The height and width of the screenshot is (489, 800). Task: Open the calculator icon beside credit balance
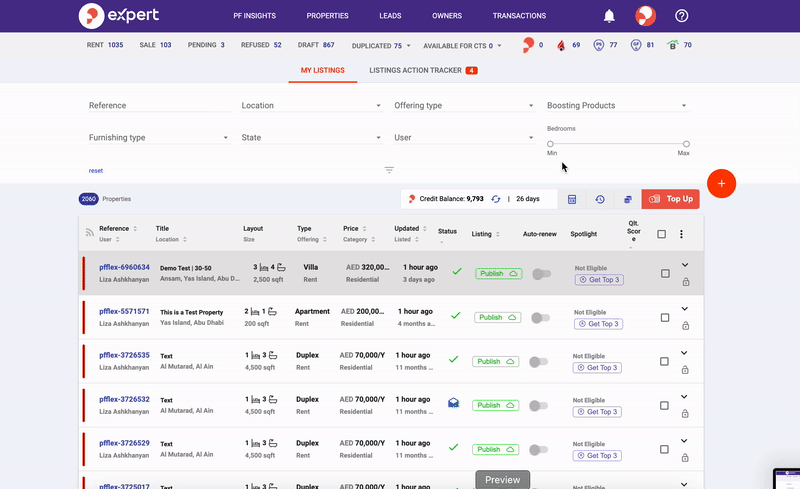572,199
